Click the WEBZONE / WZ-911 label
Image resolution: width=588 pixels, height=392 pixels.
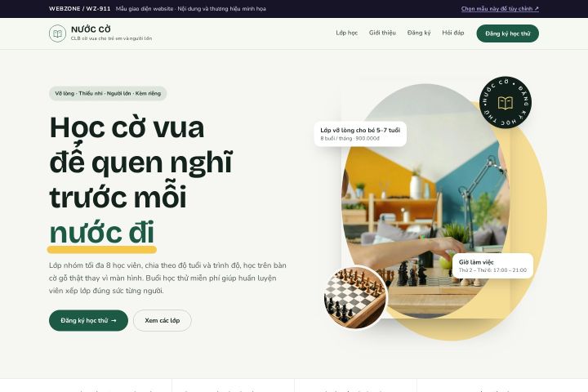tap(79, 9)
